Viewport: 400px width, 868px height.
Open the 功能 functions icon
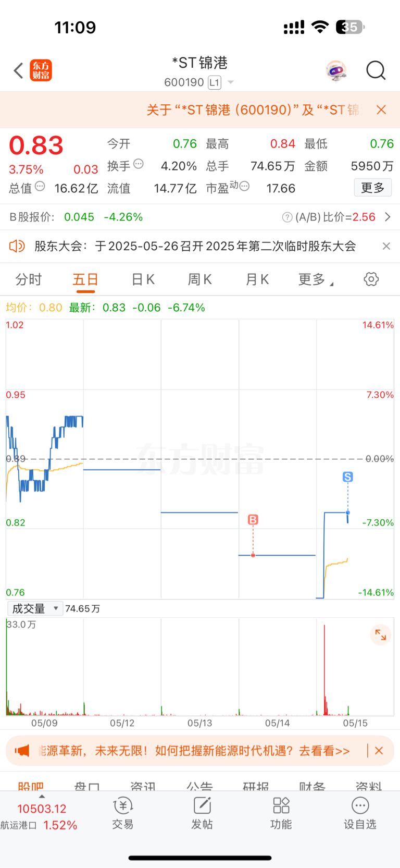tap(281, 813)
